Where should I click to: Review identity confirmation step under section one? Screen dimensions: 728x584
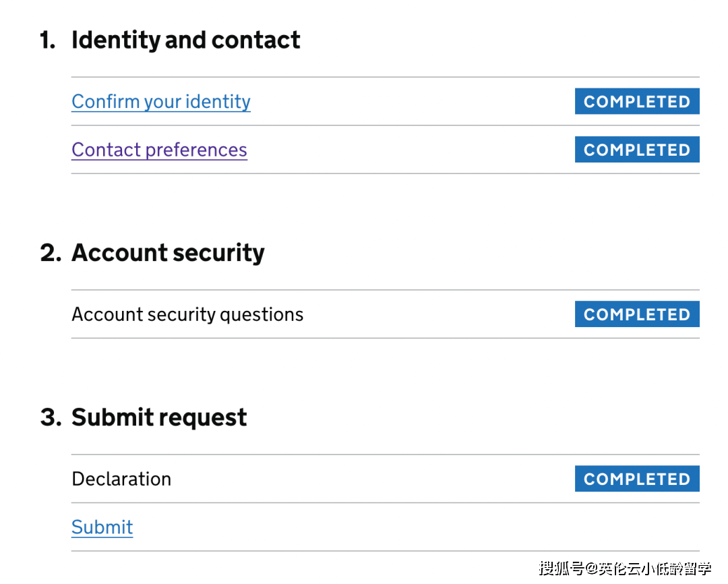click(160, 102)
